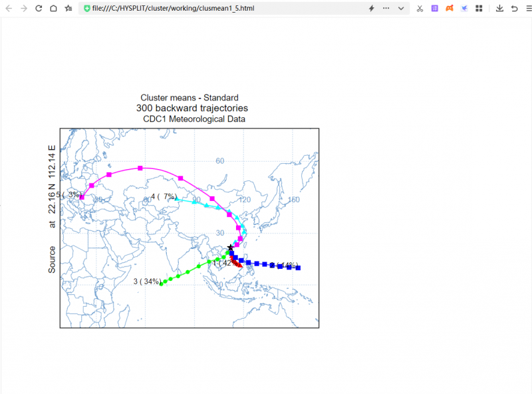The image size is (532, 394).
Task: Open the scissors screenshot tool
Action: pos(420,9)
